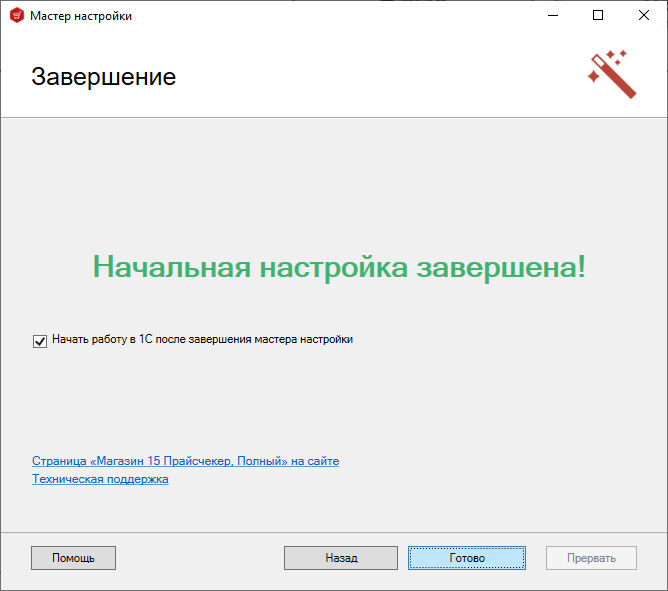The image size is (668, 591).
Task: Finish setup with the 'Готово' button
Action: coord(467,558)
